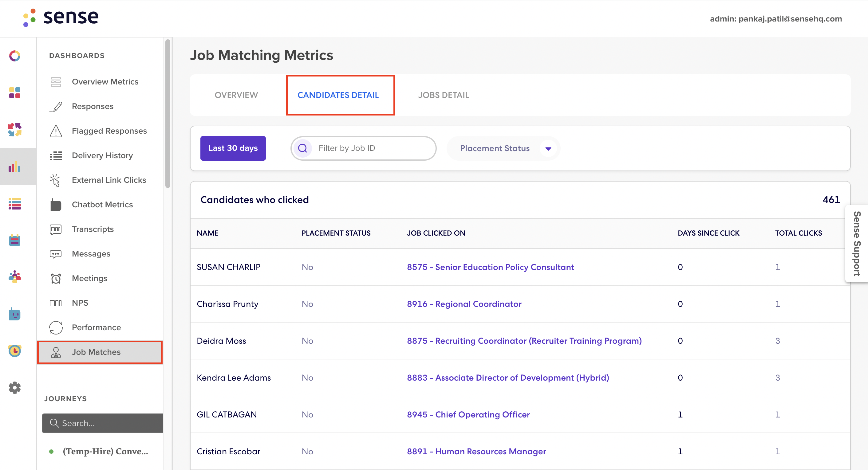The height and width of the screenshot is (470, 868).
Task: Click the NAME column header
Action: [207, 233]
